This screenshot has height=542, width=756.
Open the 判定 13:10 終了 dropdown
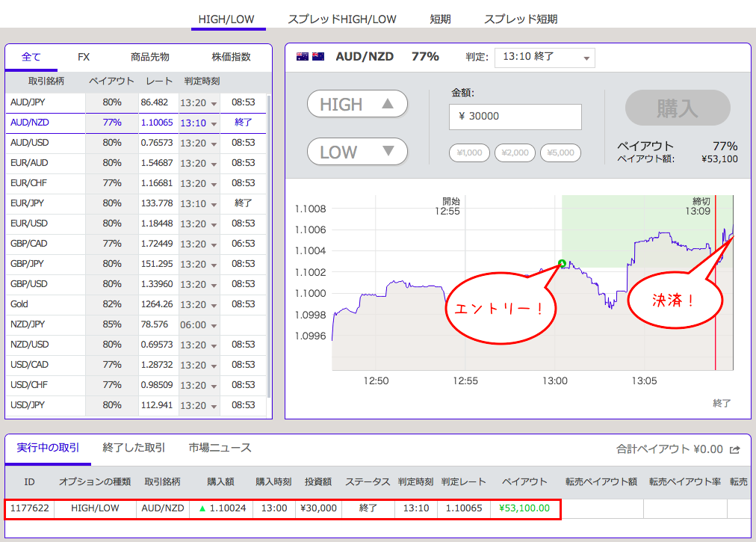point(545,58)
